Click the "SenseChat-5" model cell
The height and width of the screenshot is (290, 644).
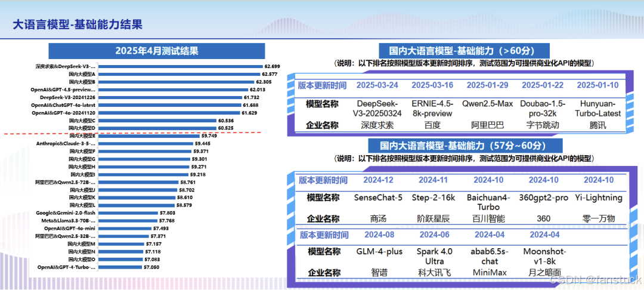[x=378, y=198]
